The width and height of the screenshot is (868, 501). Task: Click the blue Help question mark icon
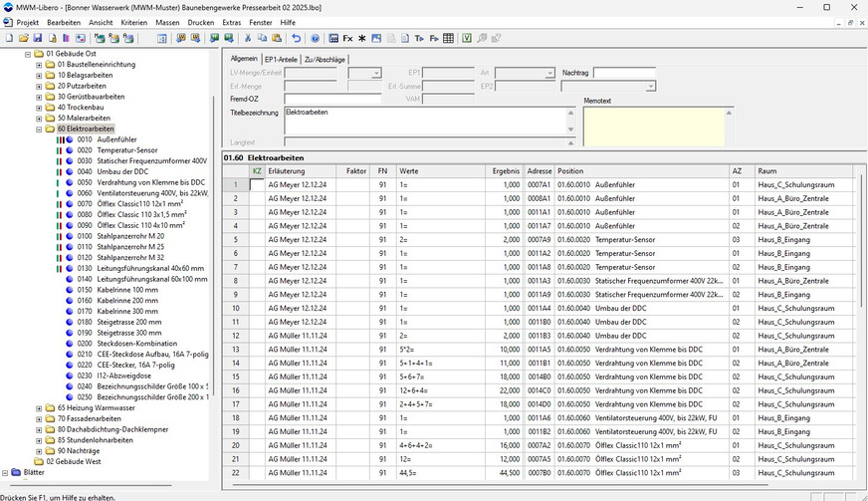[315, 38]
